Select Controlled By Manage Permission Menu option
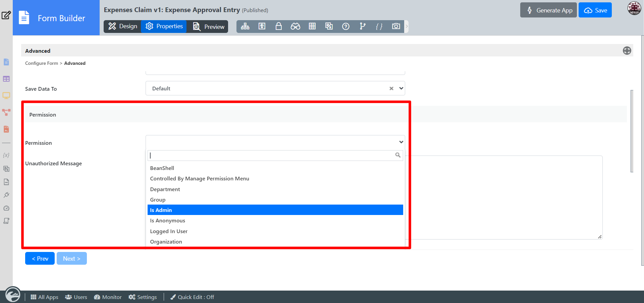 (x=275, y=178)
